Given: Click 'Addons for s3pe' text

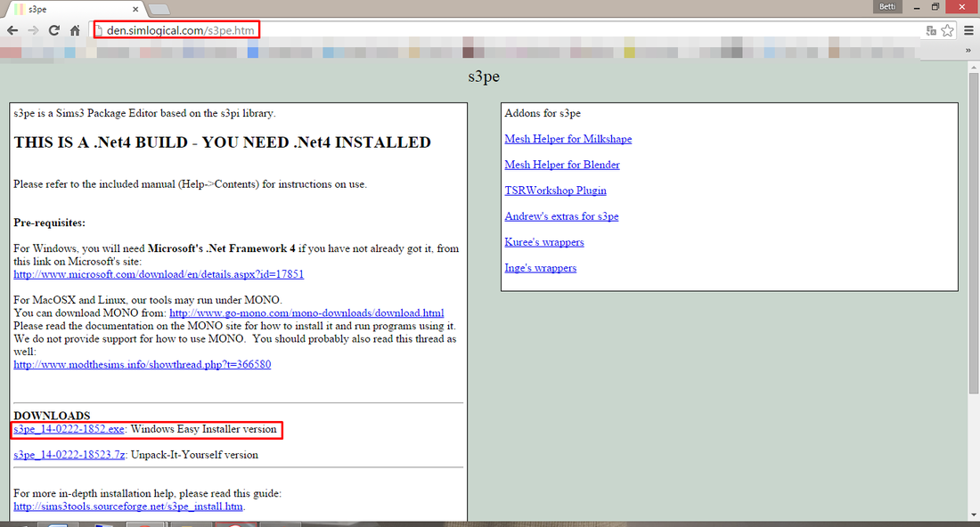Looking at the screenshot, I should (x=543, y=113).
